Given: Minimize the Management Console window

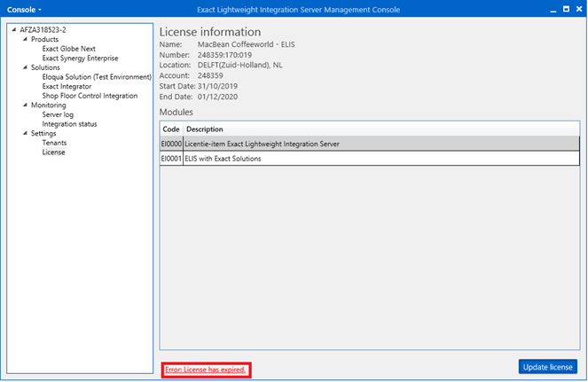Looking at the screenshot, I should pos(553,10).
